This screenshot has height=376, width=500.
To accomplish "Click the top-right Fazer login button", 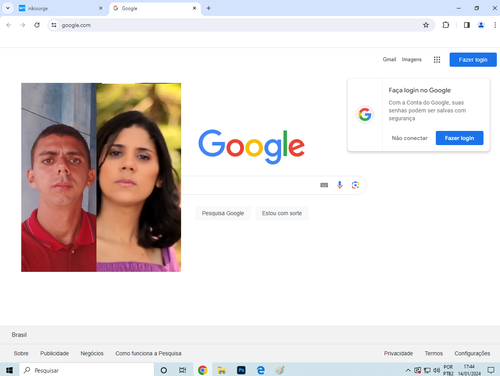I will 473,60.
